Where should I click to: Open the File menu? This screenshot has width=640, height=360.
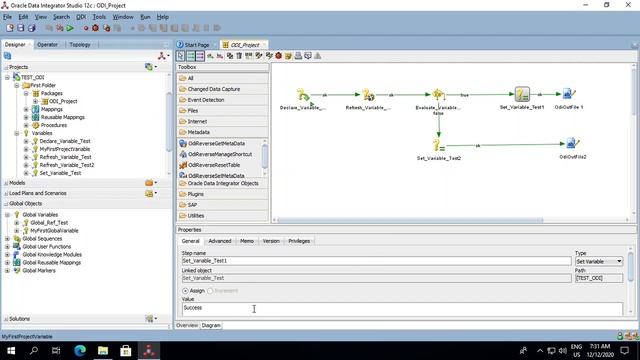7,17
